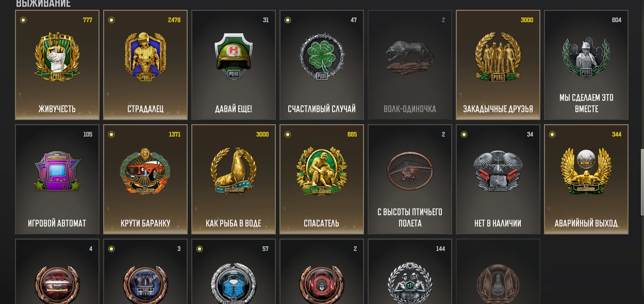The image size is (644, 304).
Task: Open the locked Волк-одиночка wolf medal
Action: 410,65
